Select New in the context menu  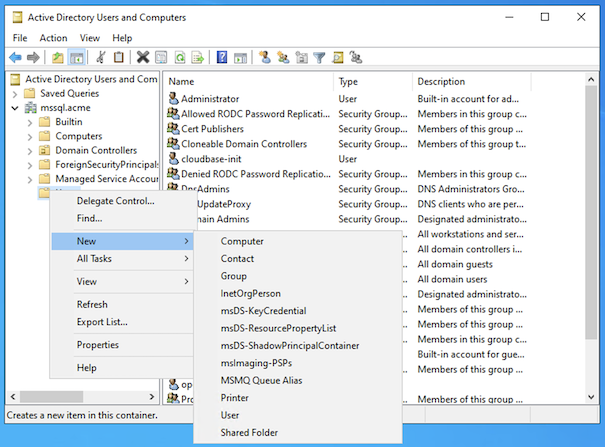click(x=122, y=241)
